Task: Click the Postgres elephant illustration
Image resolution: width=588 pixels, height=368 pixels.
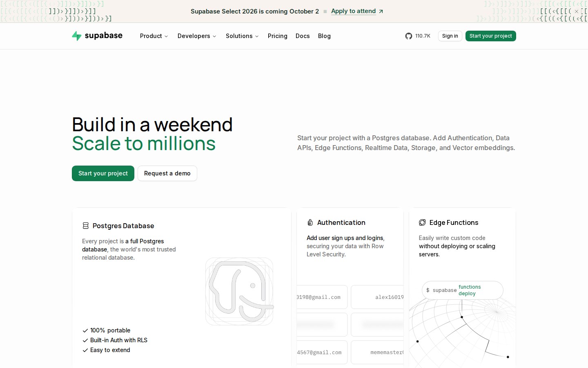Action: 239,292
